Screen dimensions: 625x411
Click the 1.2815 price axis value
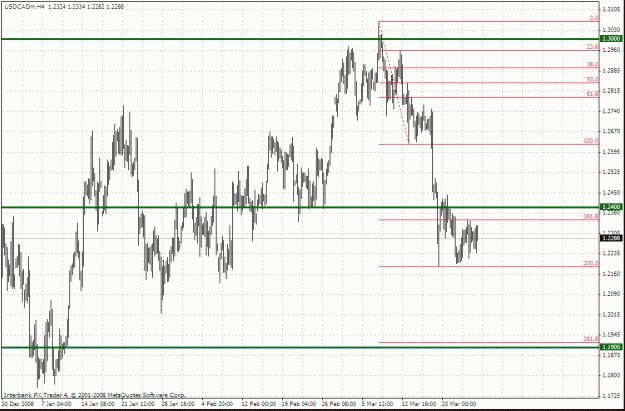click(x=611, y=90)
